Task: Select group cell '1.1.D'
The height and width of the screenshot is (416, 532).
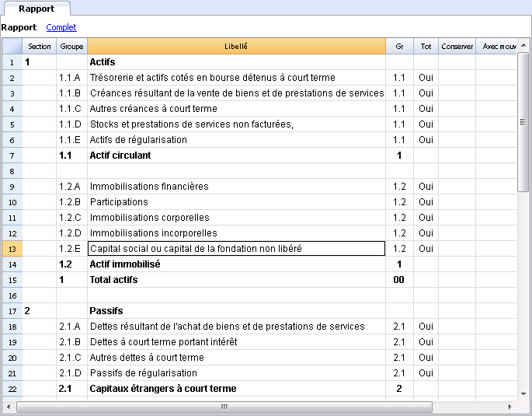Action: pyautogui.click(x=71, y=124)
